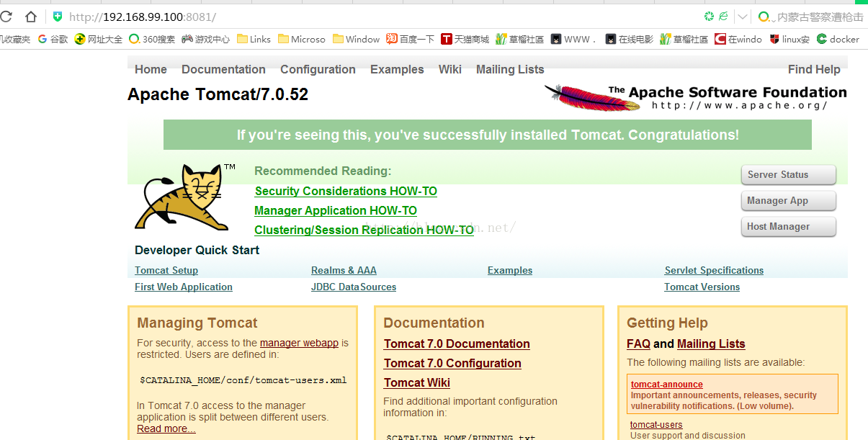Open the Configuration nav item
The image size is (868, 440).
click(x=318, y=69)
